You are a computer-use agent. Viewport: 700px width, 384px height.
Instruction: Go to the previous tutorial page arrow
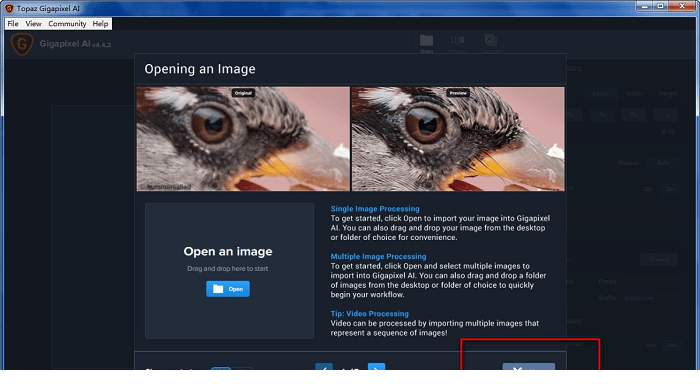324,367
